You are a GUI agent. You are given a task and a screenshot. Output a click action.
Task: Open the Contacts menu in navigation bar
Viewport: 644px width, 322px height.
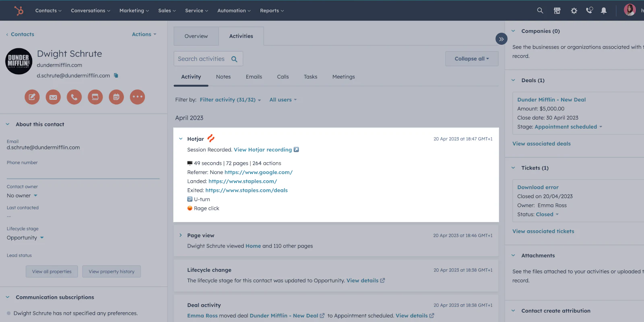(48, 11)
